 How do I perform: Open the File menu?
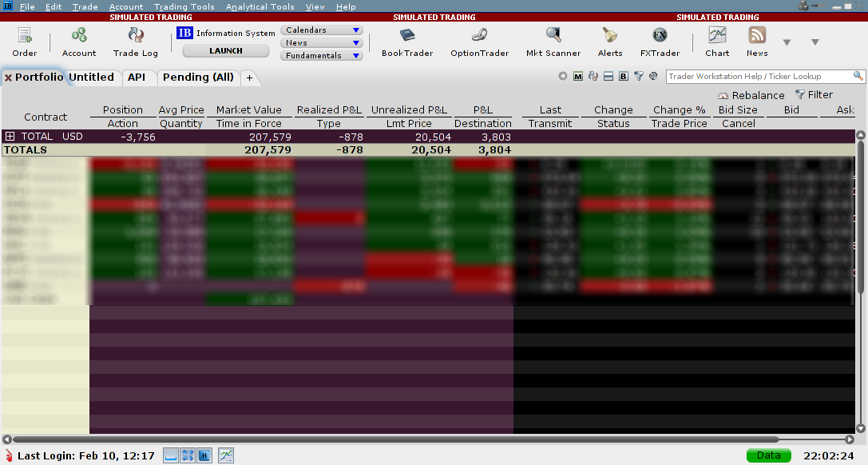click(x=27, y=6)
